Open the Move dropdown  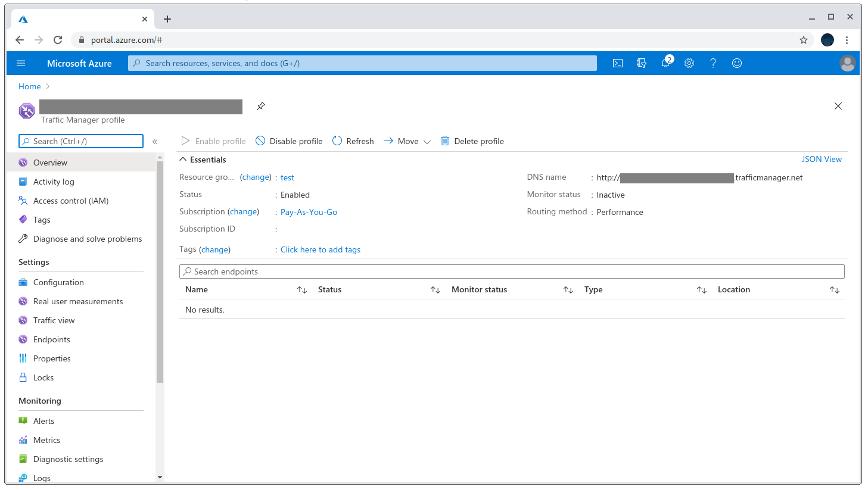point(407,141)
